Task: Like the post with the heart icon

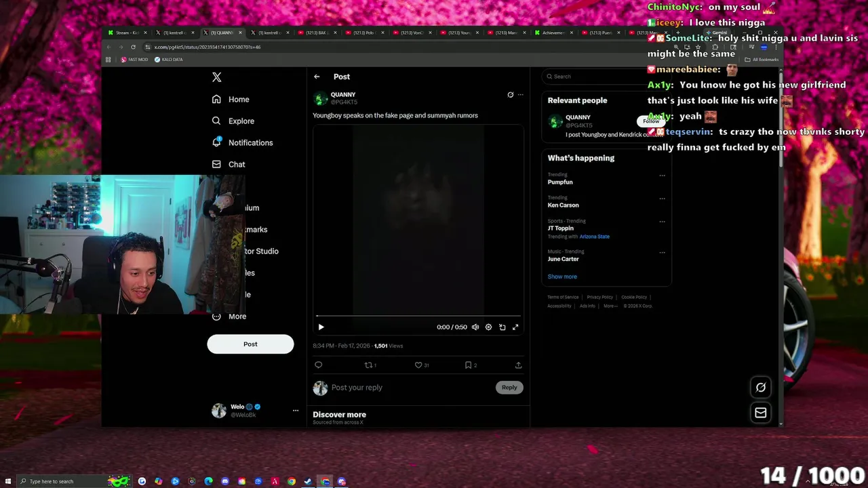Action: [418, 365]
